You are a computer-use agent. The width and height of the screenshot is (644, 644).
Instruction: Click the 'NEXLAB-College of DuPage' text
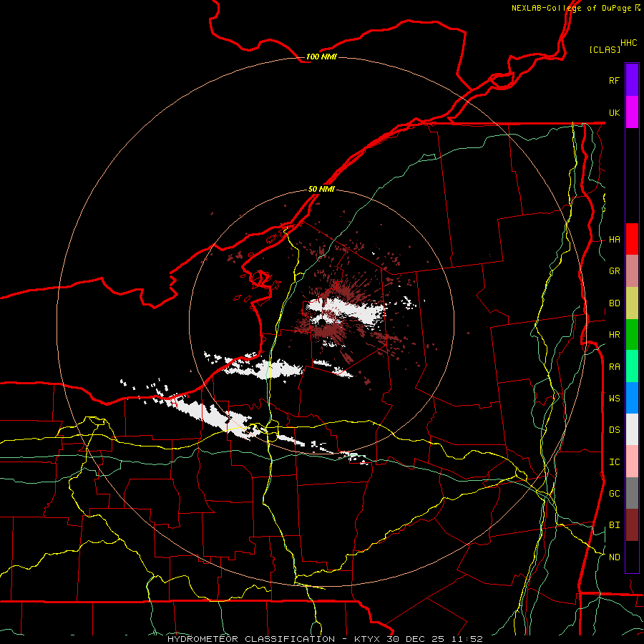tap(571, 8)
